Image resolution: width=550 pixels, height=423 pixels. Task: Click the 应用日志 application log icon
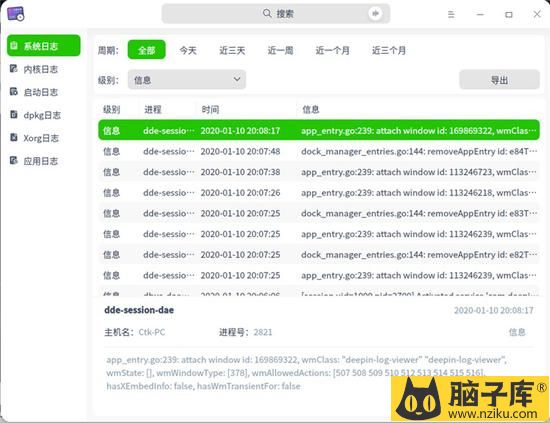tap(14, 161)
